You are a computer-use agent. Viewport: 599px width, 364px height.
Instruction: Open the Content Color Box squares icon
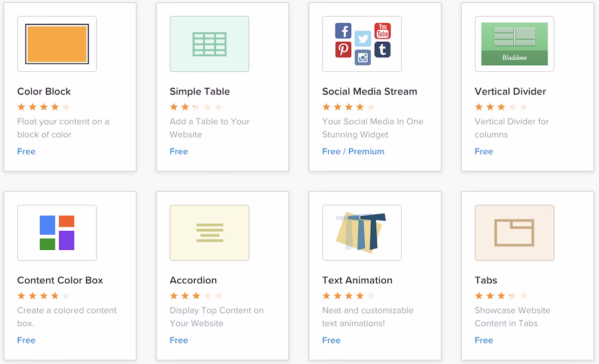coord(57,233)
